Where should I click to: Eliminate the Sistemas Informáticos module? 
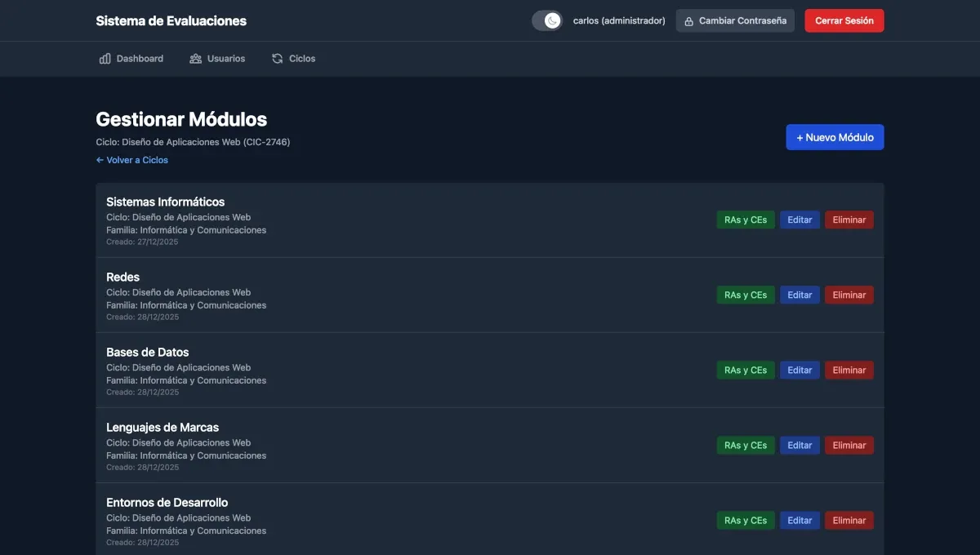(849, 219)
